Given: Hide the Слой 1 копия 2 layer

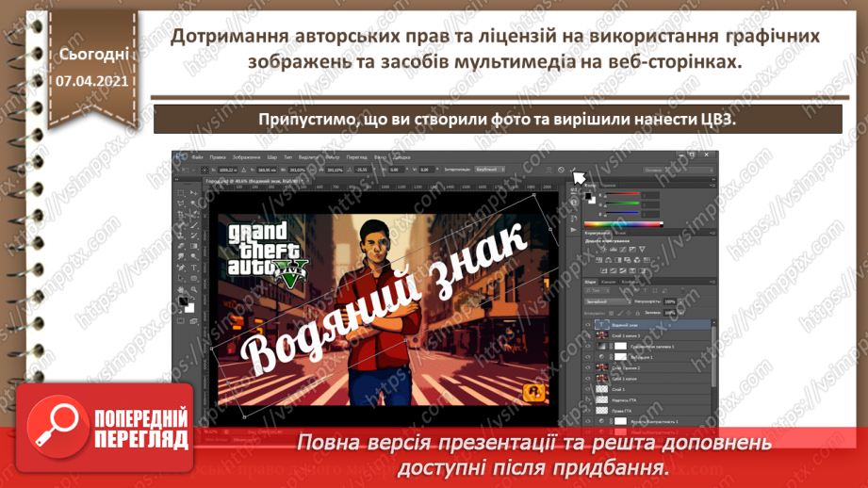Looking at the screenshot, I should (x=588, y=368).
